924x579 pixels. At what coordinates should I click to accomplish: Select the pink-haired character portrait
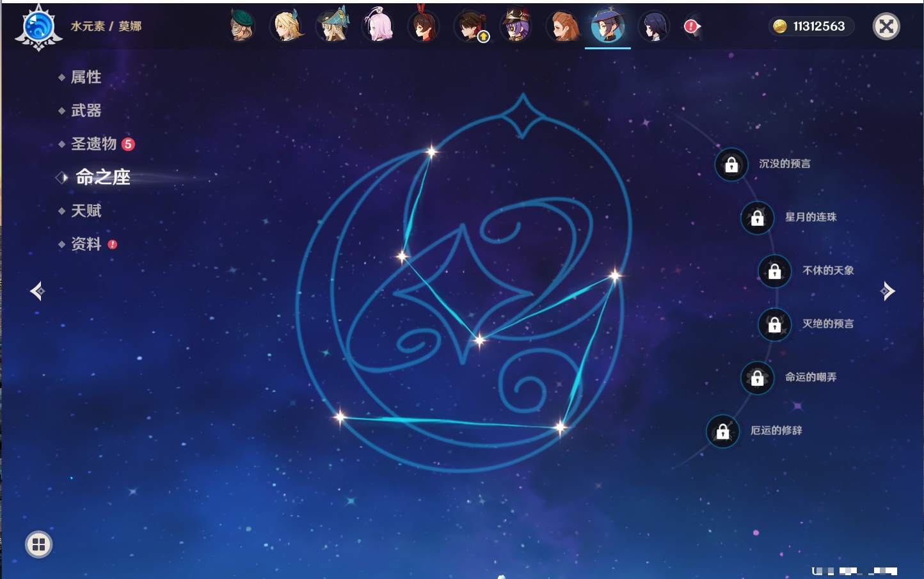coord(378,27)
